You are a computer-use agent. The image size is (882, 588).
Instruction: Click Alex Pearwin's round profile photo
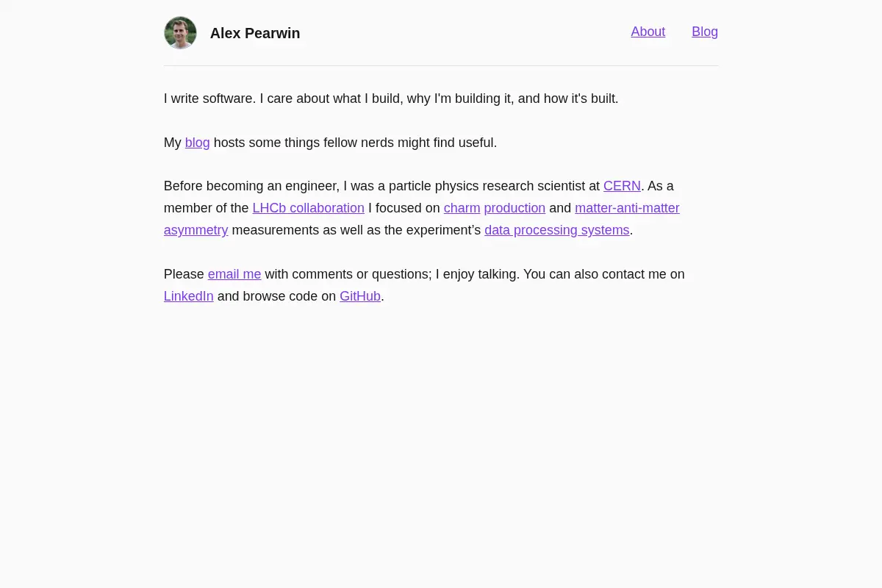coord(180,33)
